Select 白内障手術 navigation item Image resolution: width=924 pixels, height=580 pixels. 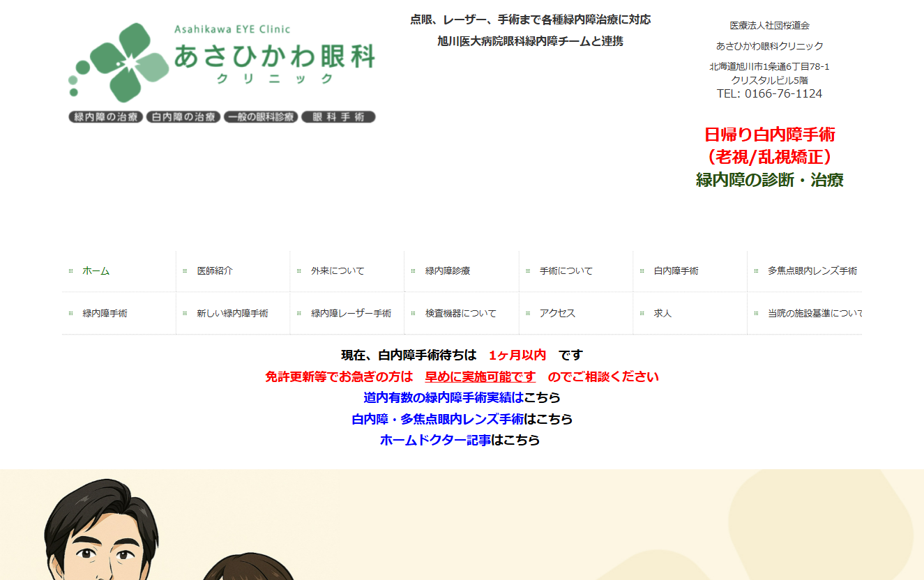676,271
